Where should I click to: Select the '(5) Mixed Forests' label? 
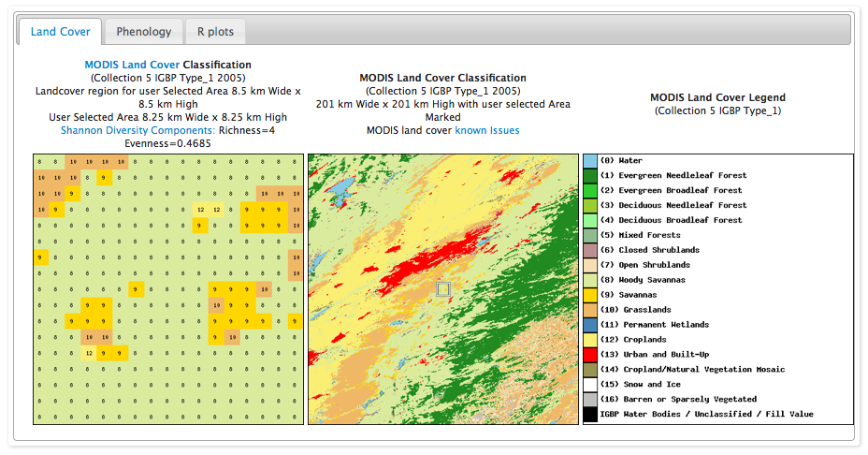[640, 236]
